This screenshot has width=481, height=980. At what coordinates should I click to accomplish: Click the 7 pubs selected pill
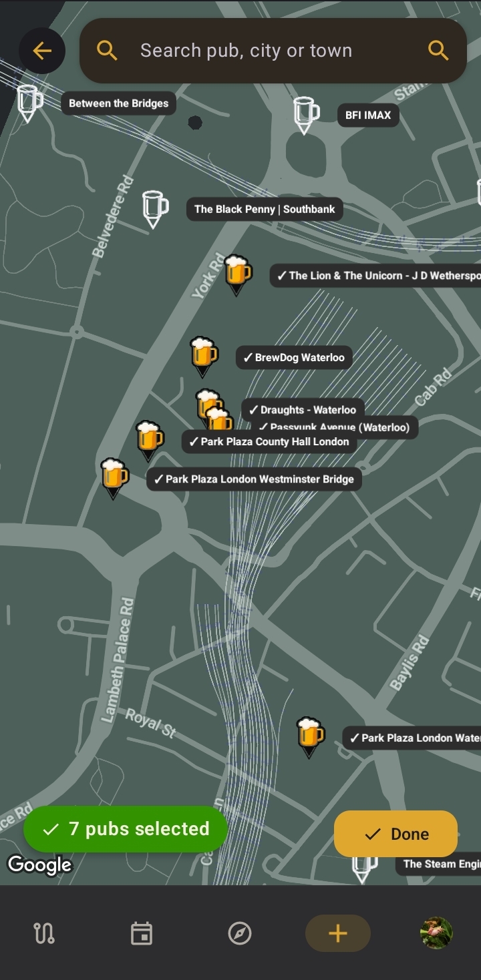[126, 829]
